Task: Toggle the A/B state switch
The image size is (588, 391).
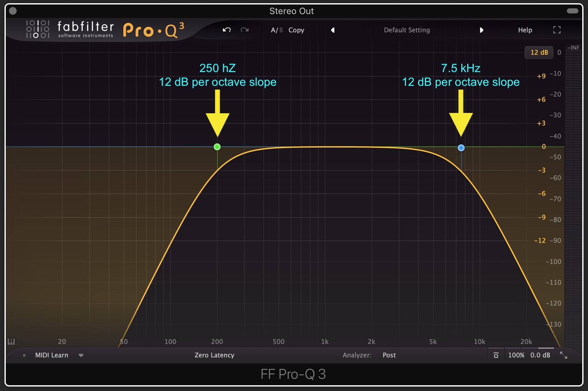Action: point(277,30)
